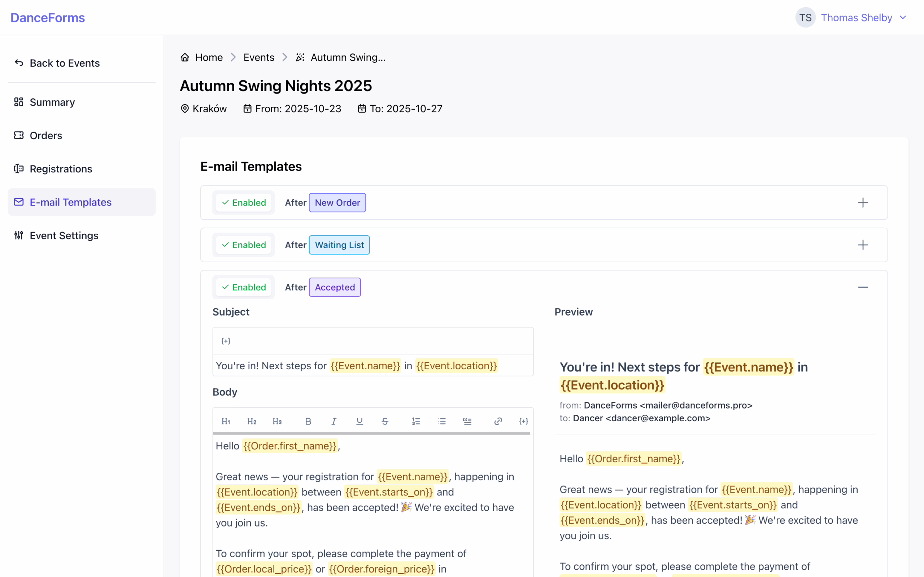This screenshot has width=924, height=577.
Task: Toggle Enabled on the Waiting List template
Action: click(244, 245)
